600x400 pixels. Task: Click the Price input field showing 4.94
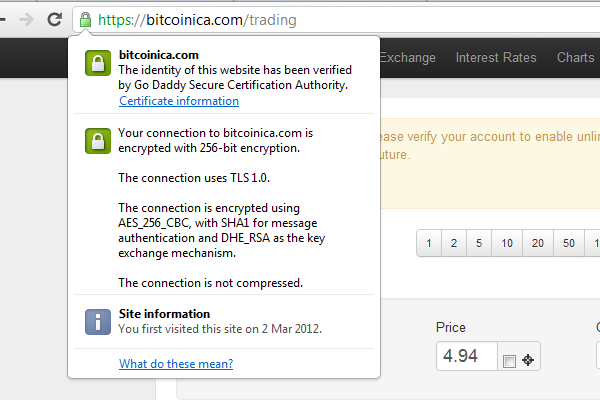(467, 356)
